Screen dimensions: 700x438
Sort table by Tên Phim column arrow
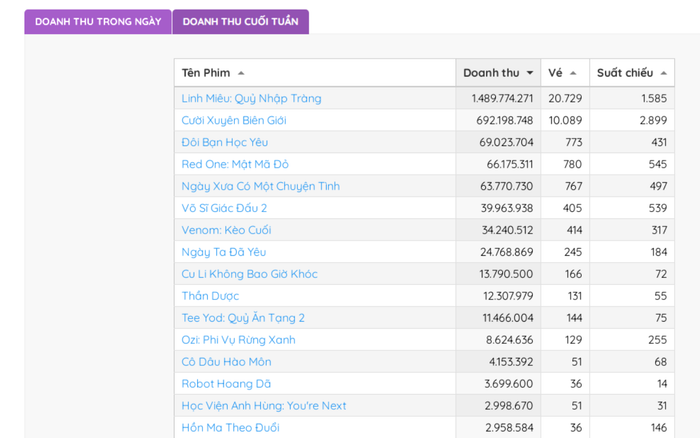pos(241,73)
